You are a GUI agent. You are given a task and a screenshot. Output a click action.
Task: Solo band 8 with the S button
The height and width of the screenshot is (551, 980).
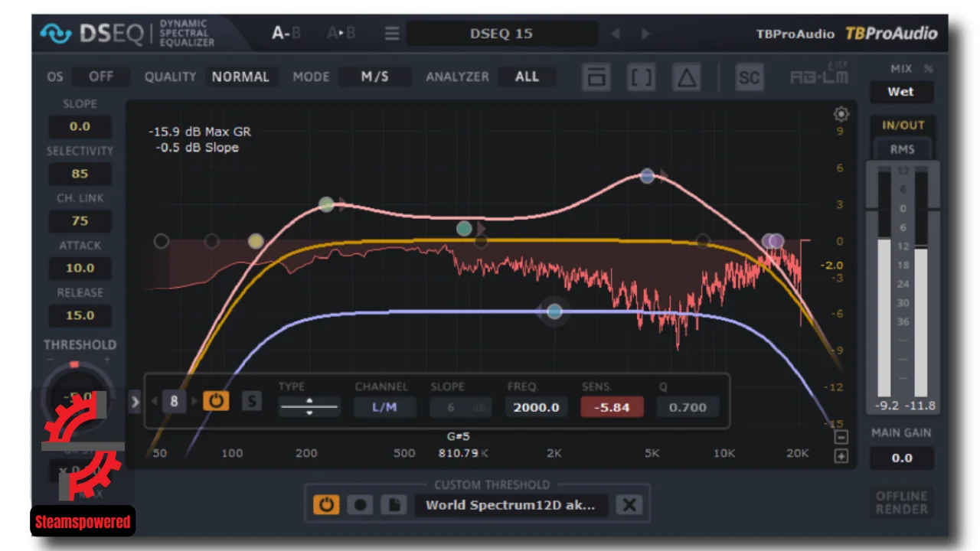pos(251,401)
